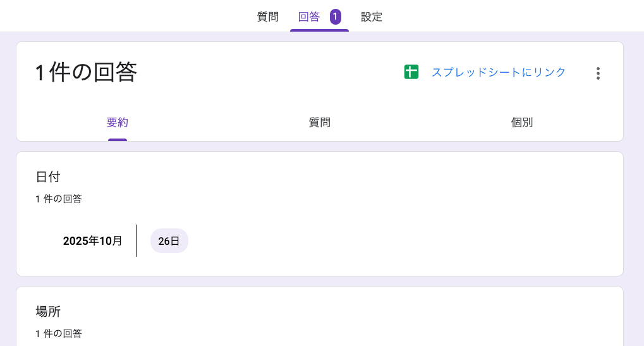Click the response count text under 場所
This screenshot has height=346, width=644.
point(59,333)
